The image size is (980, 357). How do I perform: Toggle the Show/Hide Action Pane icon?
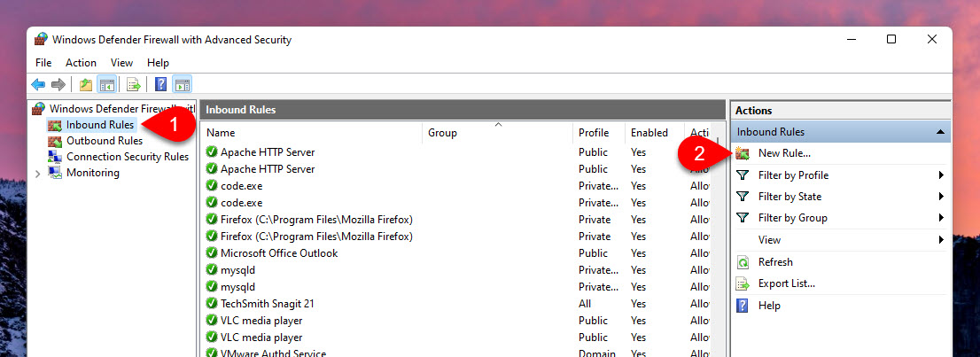(182, 85)
